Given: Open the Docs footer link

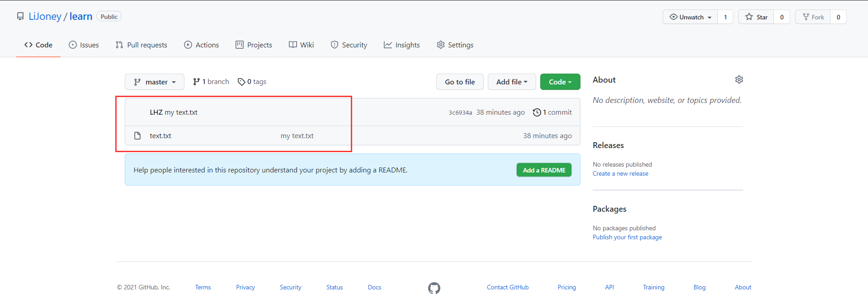Looking at the screenshot, I should pos(374,288).
